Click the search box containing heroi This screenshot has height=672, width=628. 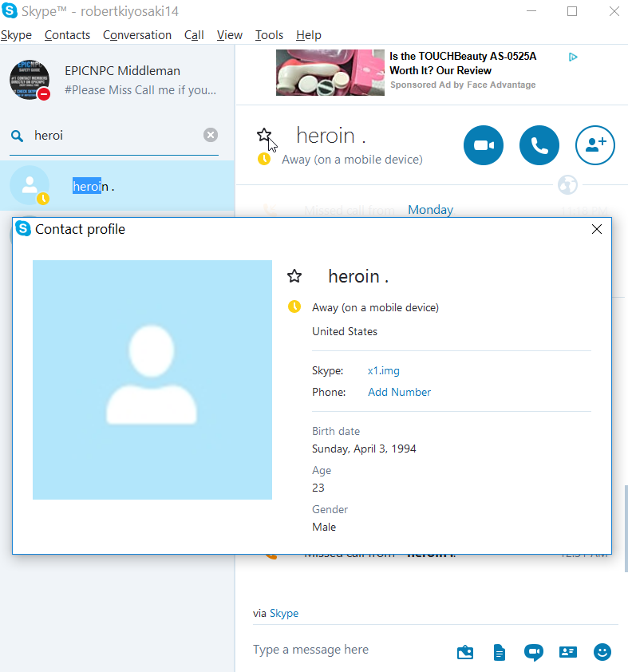coord(116,136)
